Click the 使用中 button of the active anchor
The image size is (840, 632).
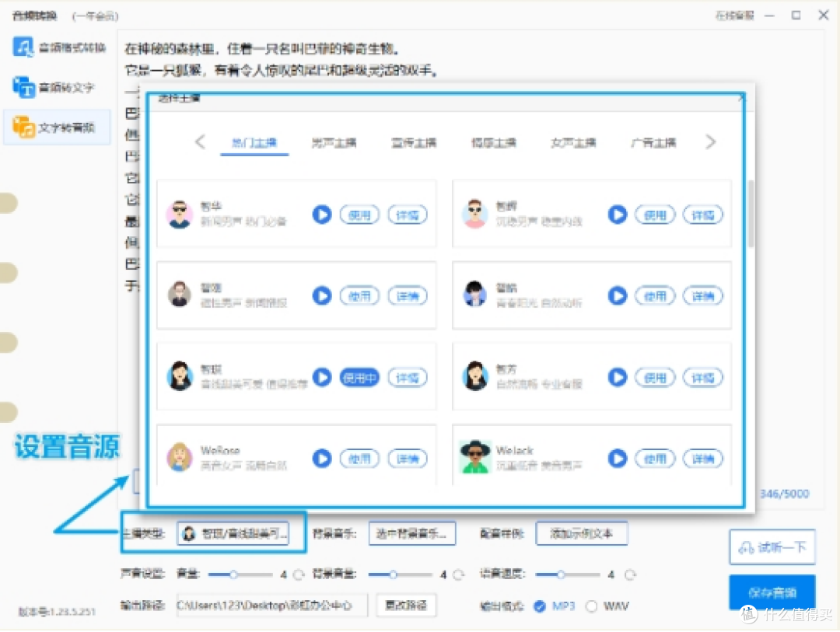(359, 378)
